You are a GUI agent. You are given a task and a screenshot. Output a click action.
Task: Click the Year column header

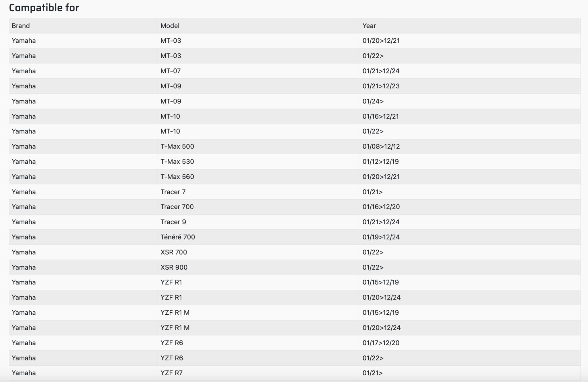click(x=369, y=26)
